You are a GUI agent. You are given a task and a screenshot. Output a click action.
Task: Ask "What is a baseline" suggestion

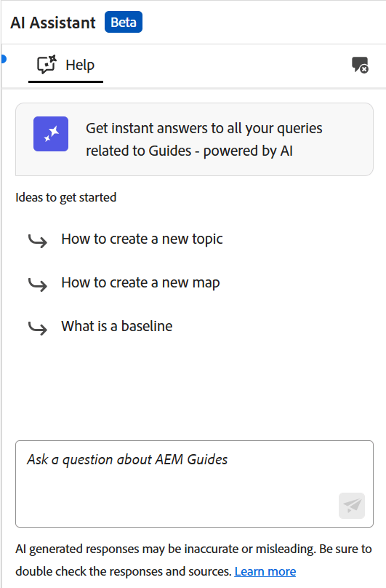click(117, 326)
